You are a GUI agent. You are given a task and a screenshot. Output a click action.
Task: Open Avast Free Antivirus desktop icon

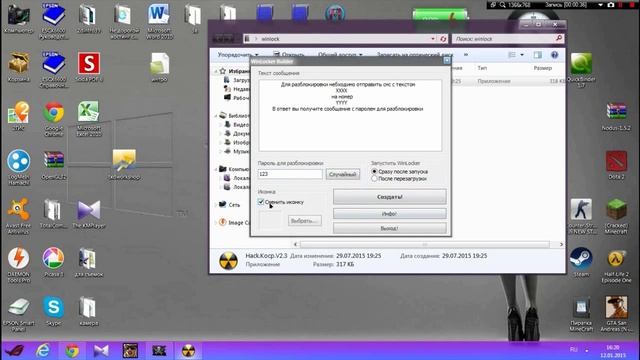(18, 216)
